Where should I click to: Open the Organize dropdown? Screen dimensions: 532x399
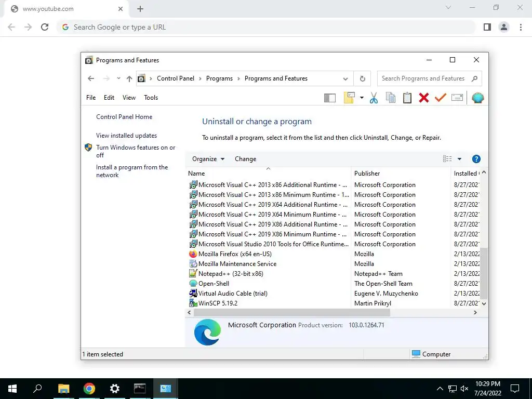pyautogui.click(x=208, y=159)
